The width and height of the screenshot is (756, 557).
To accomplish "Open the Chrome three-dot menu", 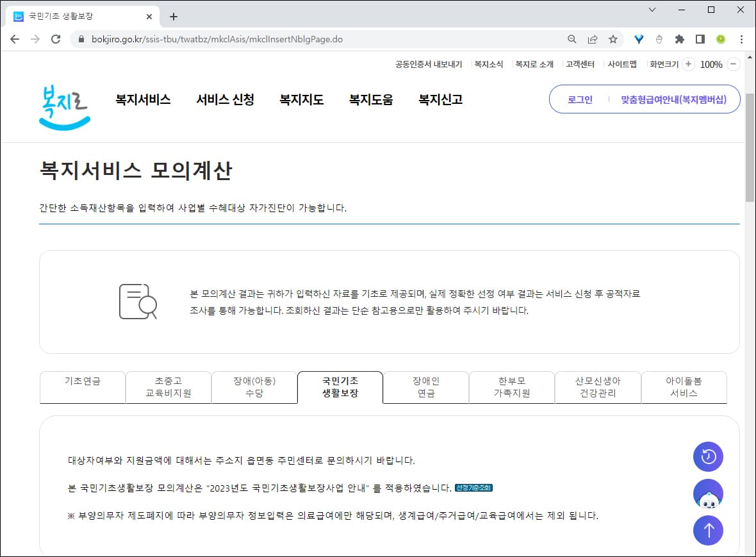I will point(741,39).
